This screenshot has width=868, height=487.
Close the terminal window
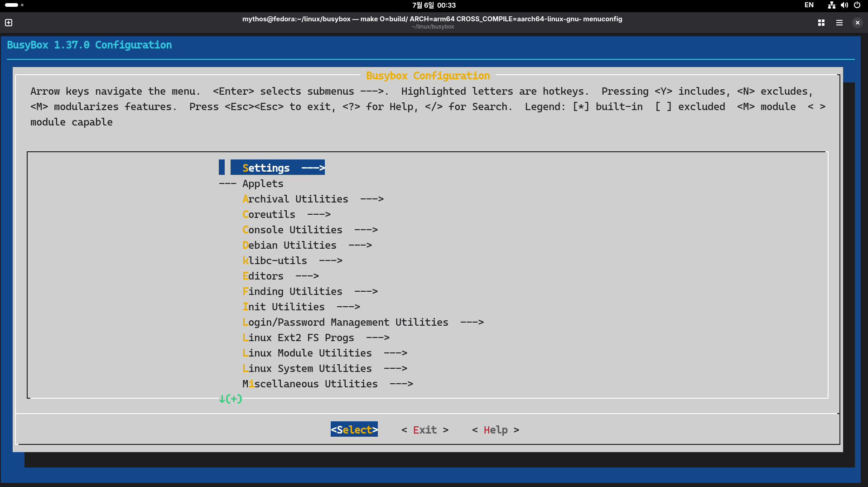(858, 23)
